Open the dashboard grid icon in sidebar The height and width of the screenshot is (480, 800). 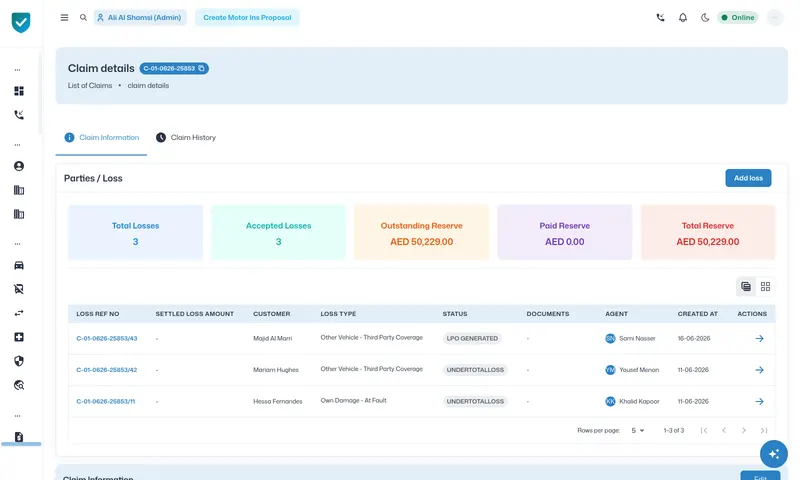[19, 91]
